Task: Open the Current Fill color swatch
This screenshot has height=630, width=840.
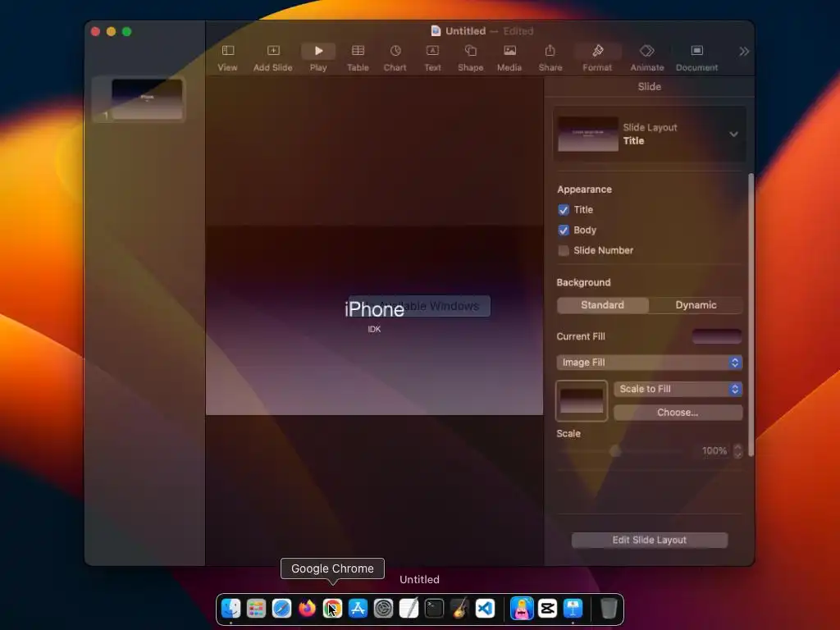Action: pos(717,336)
